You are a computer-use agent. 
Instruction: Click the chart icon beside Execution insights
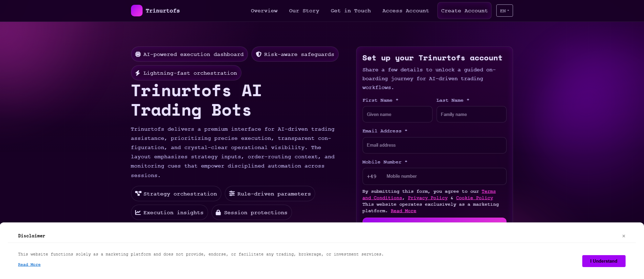[x=138, y=212]
